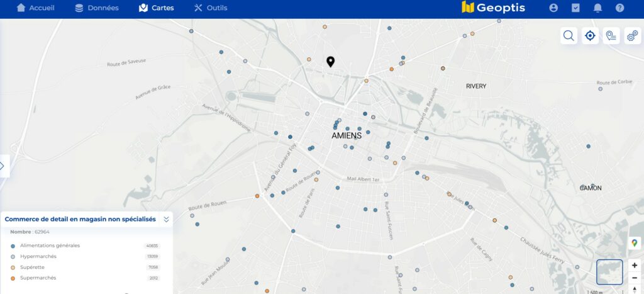Zoom out with the minus button
This screenshot has width=644, height=294.
tap(635, 278)
